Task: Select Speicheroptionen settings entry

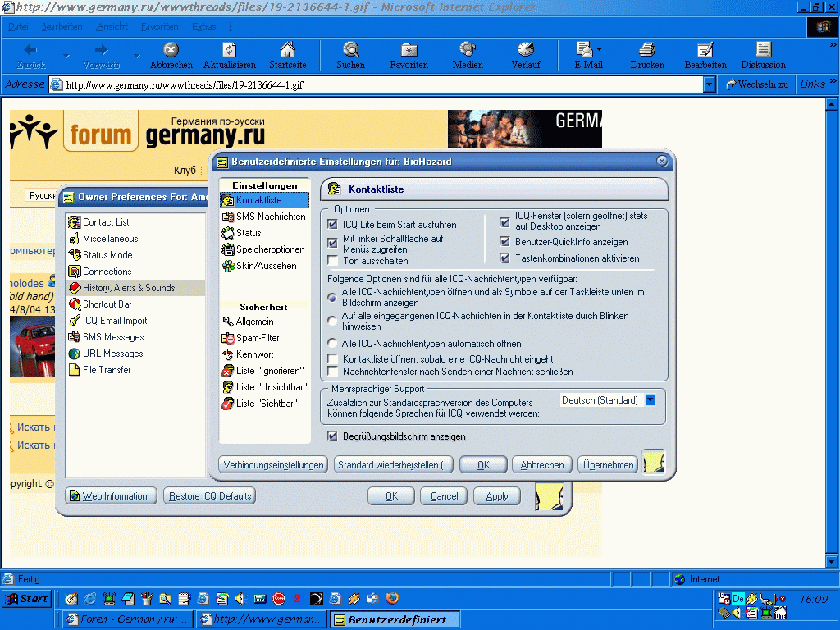Action: tap(265, 249)
